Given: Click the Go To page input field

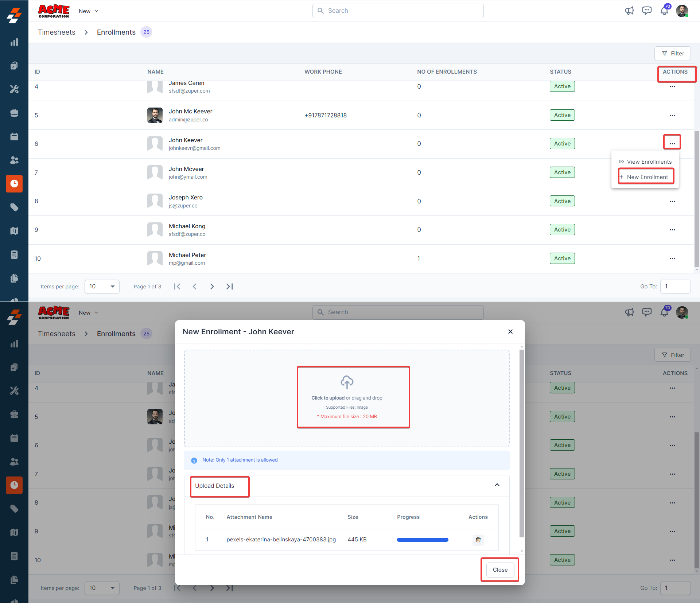Looking at the screenshot, I should pyautogui.click(x=675, y=287).
